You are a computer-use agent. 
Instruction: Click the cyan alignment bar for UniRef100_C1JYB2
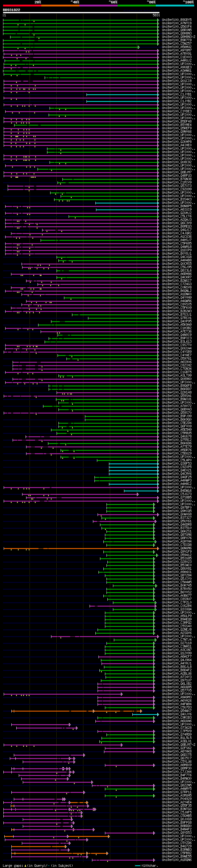coord(123,101)
